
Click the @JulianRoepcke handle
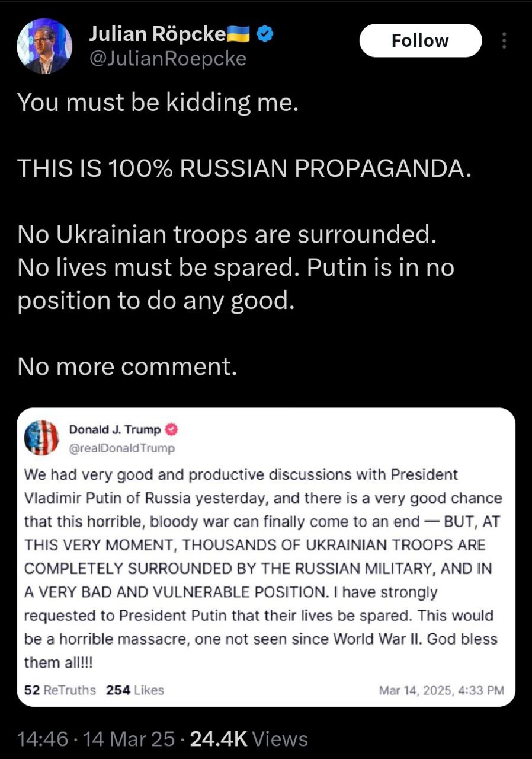pos(167,59)
